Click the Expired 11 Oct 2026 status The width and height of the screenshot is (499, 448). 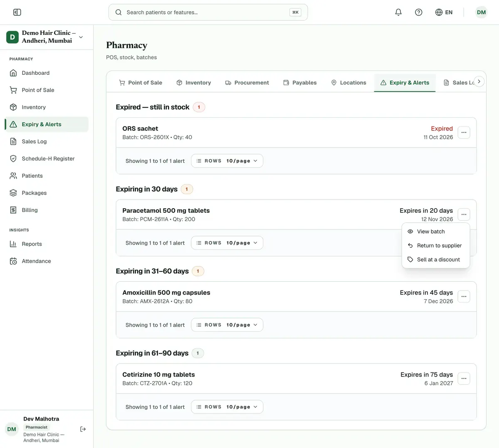(438, 133)
